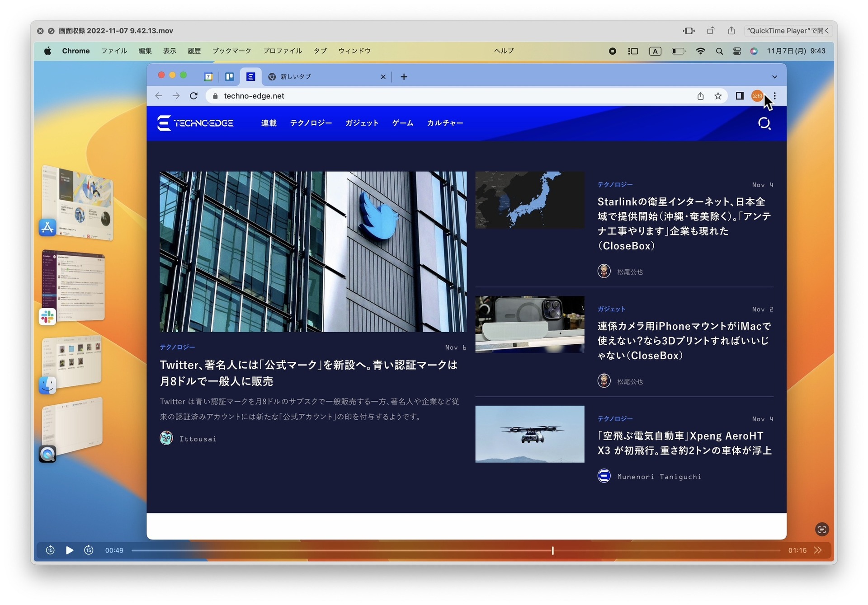Launch Siri from the menu bar
The width and height of the screenshot is (868, 605).
(x=754, y=51)
